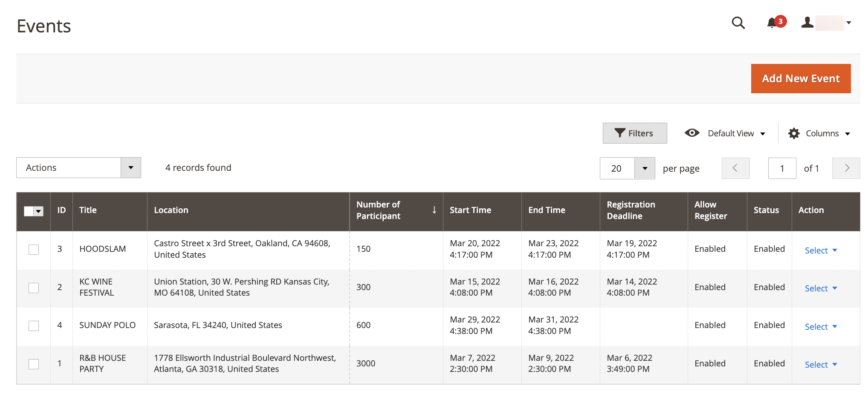868x403 pixels.
Task: Check the row checkbox for SUNDAY POLO
Action: tap(33, 325)
